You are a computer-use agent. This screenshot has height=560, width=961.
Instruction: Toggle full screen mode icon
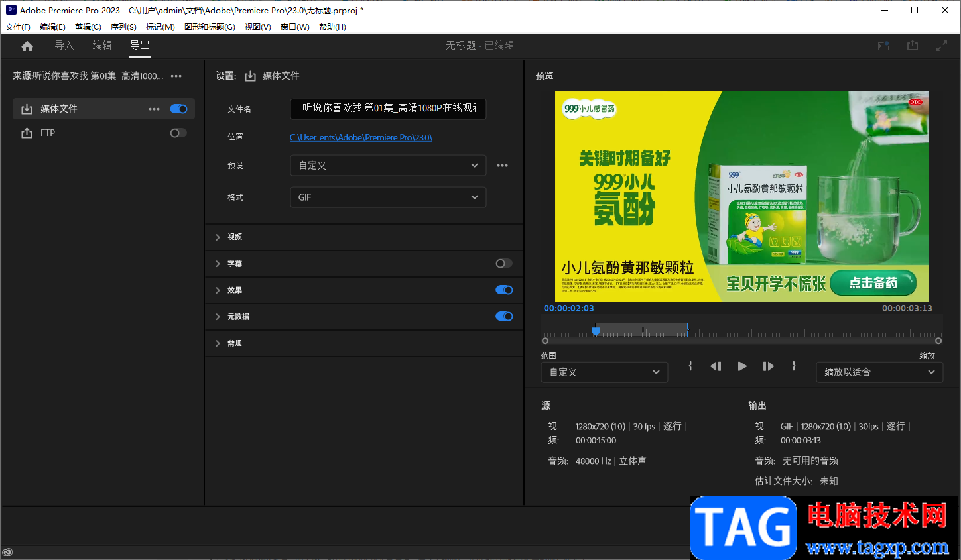[942, 46]
